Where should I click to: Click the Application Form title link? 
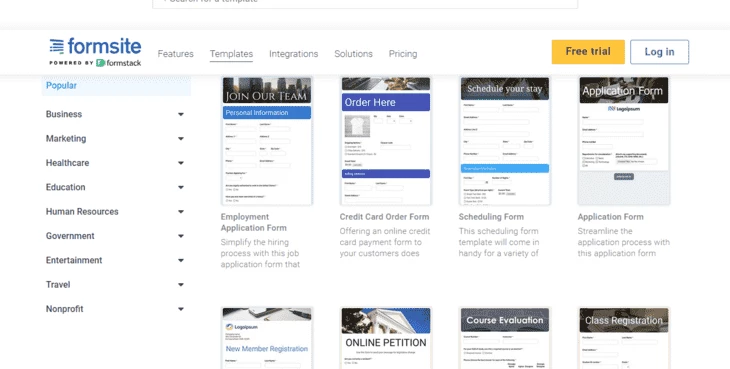(x=610, y=217)
